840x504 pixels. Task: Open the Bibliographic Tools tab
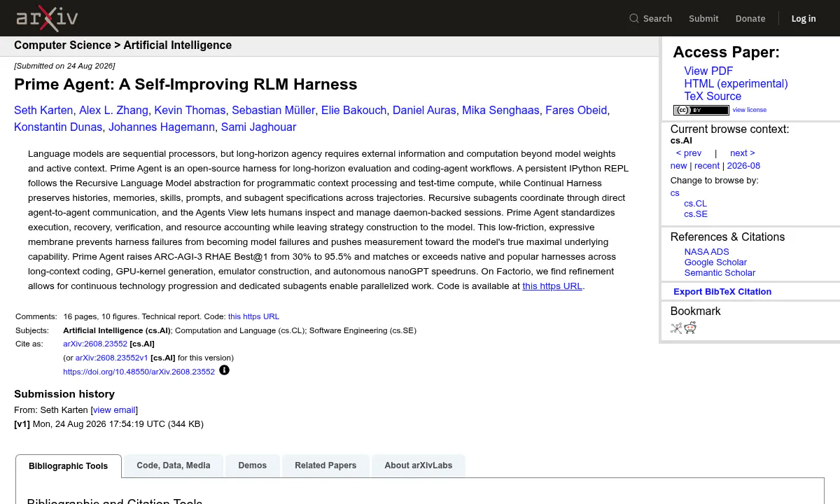69,466
